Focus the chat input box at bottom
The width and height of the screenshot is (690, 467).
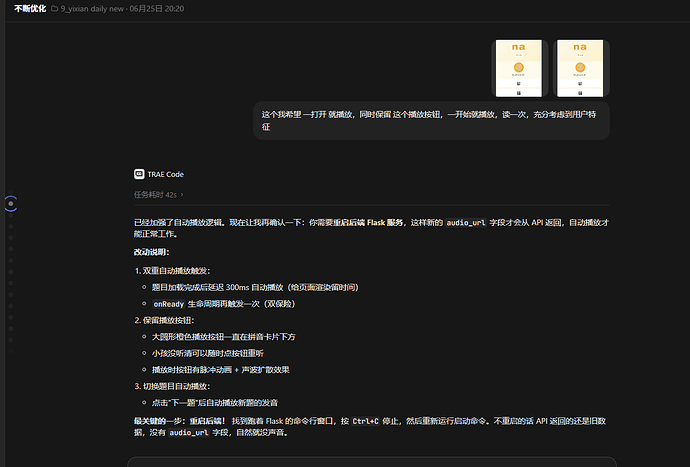coord(372,462)
